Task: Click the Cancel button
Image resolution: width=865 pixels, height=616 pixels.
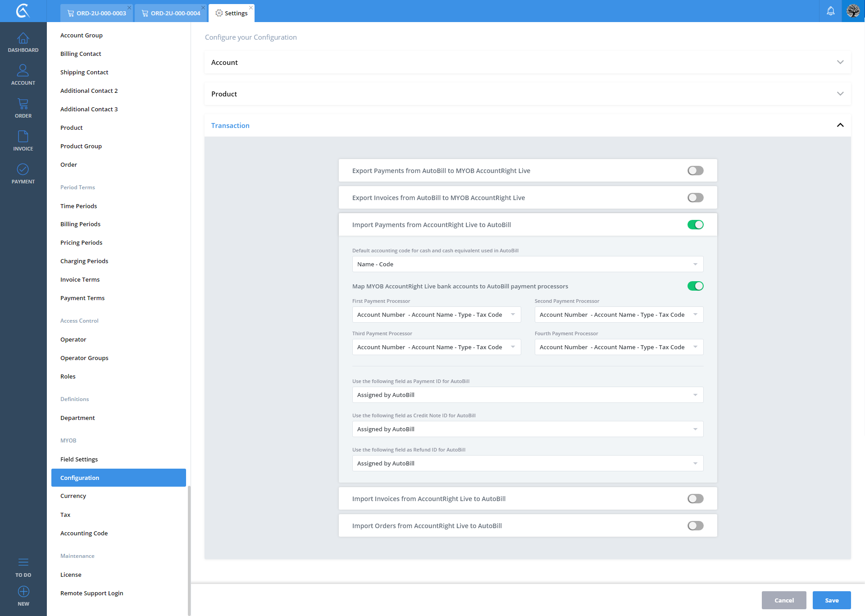Action: 783,600
